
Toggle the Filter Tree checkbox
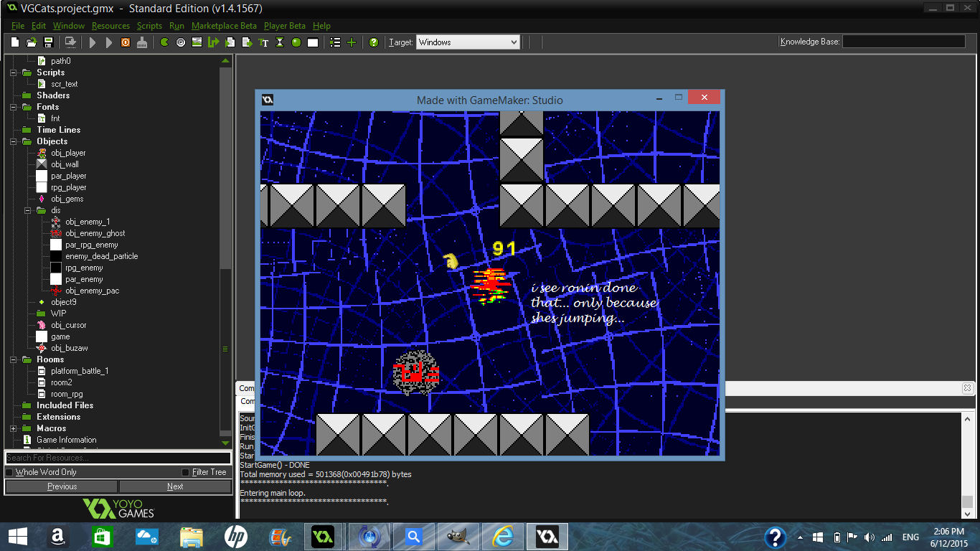coord(186,472)
